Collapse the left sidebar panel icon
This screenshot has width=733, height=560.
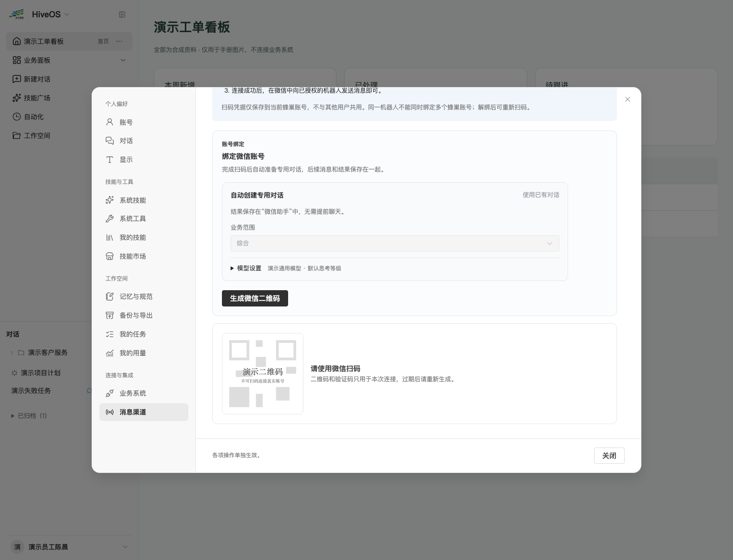click(122, 14)
